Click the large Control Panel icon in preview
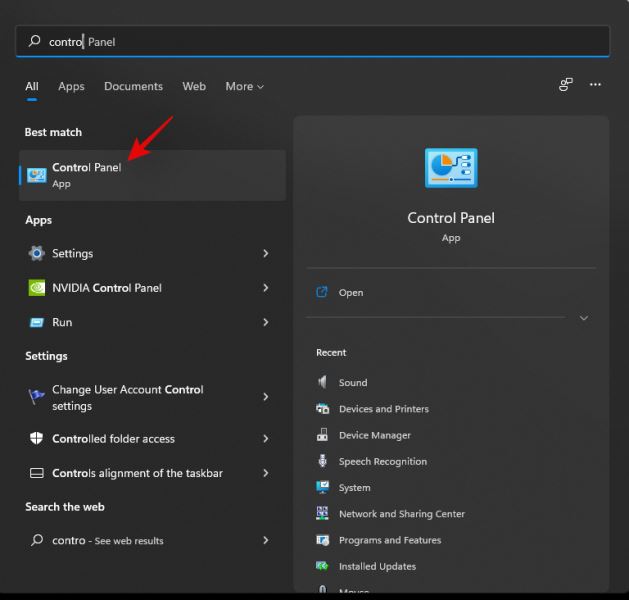Viewport: 629px width, 600px height. pyautogui.click(x=451, y=170)
